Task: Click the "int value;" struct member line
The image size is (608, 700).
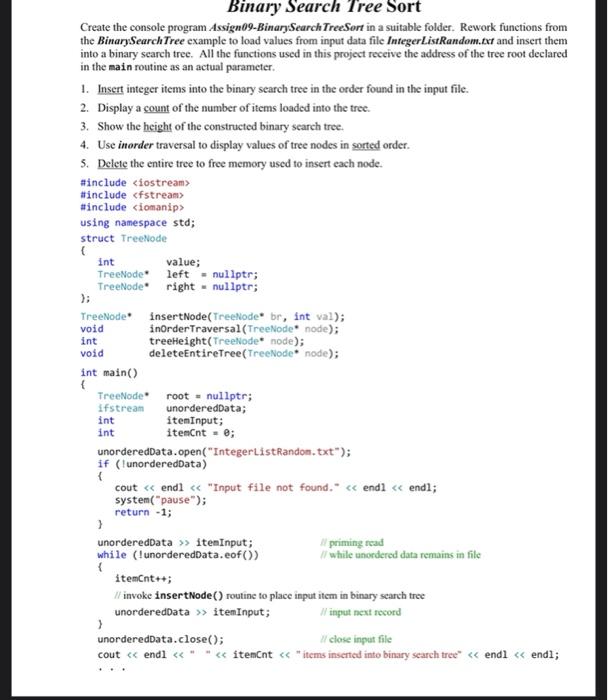Action: click(149, 262)
